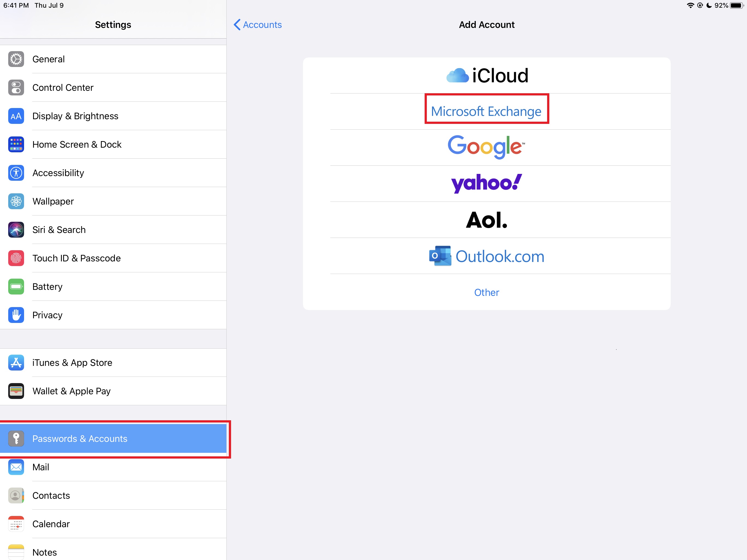Tap the Outlook envelope logo
This screenshot has width=747, height=560.
(440, 256)
